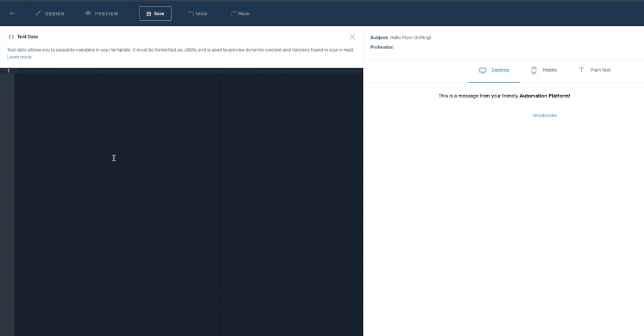Select the Automation Platform message text

(504, 96)
